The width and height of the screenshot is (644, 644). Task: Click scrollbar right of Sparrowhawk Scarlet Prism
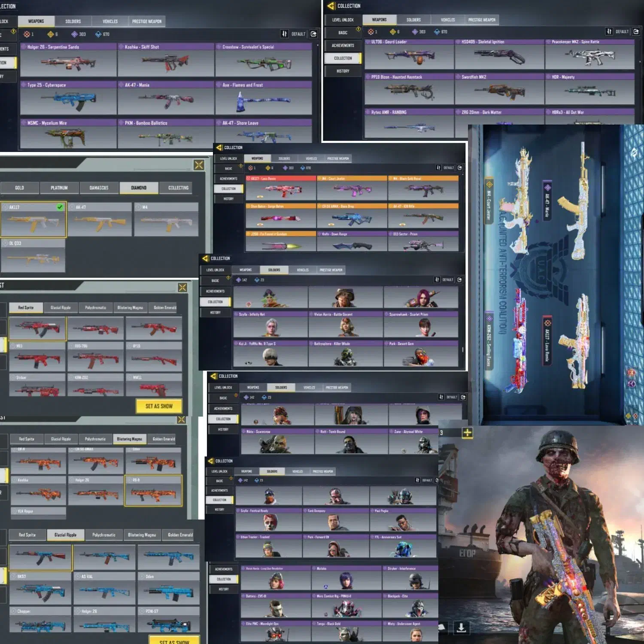click(462, 349)
